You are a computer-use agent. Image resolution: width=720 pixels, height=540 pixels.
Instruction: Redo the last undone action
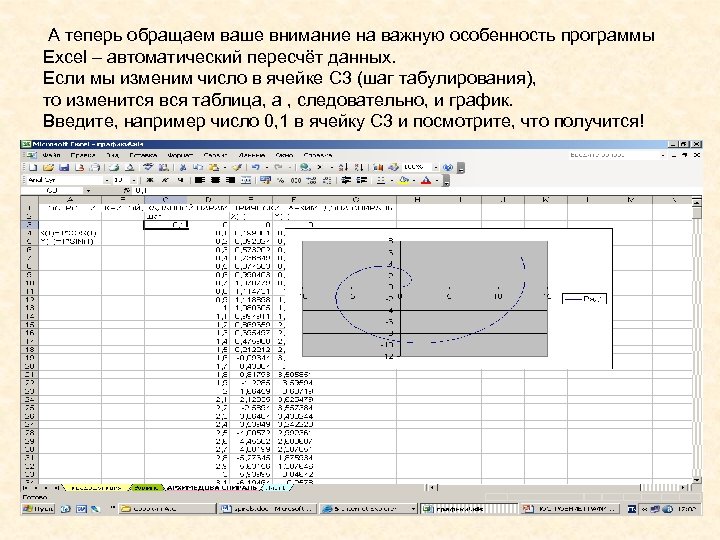click(x=278, y=167)
